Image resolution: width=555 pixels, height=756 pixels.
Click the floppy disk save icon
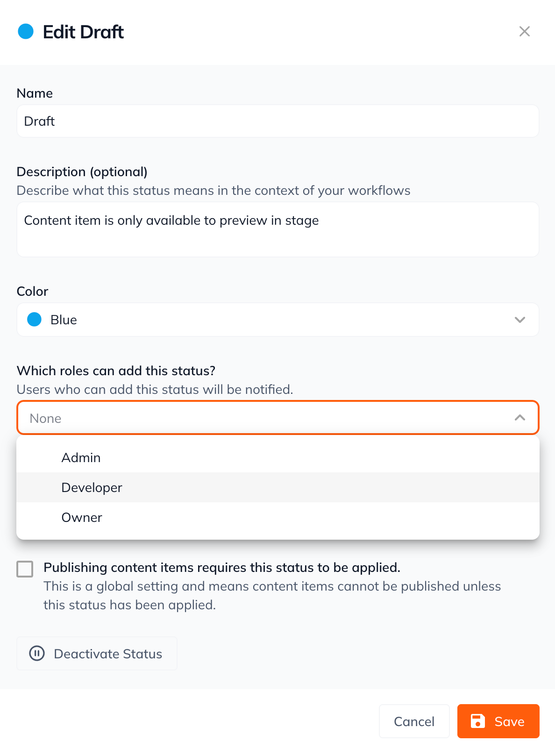(x=477, y=721)
